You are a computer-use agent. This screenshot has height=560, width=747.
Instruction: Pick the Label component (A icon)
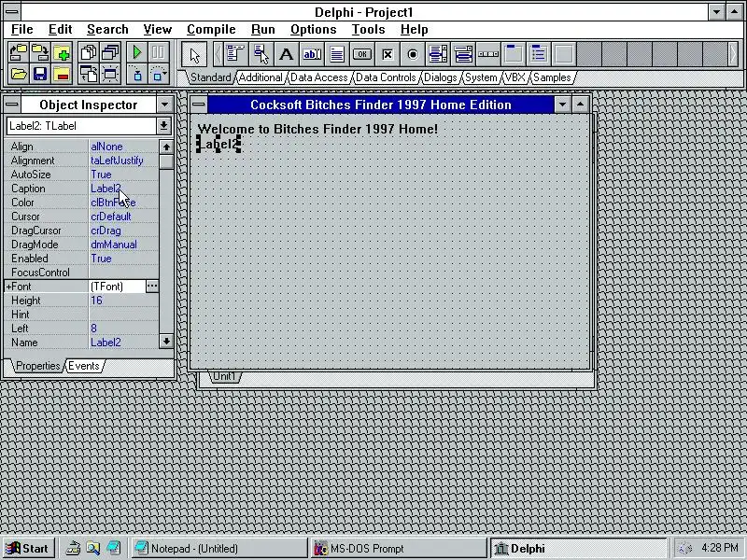point(287,54)
